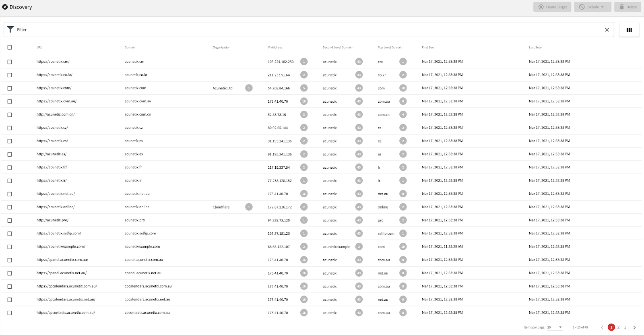This screenshot has width=644, height=335.
Task: Select checkbox for https://acunetixexample.com/
Action: click(x=10, y=247)
